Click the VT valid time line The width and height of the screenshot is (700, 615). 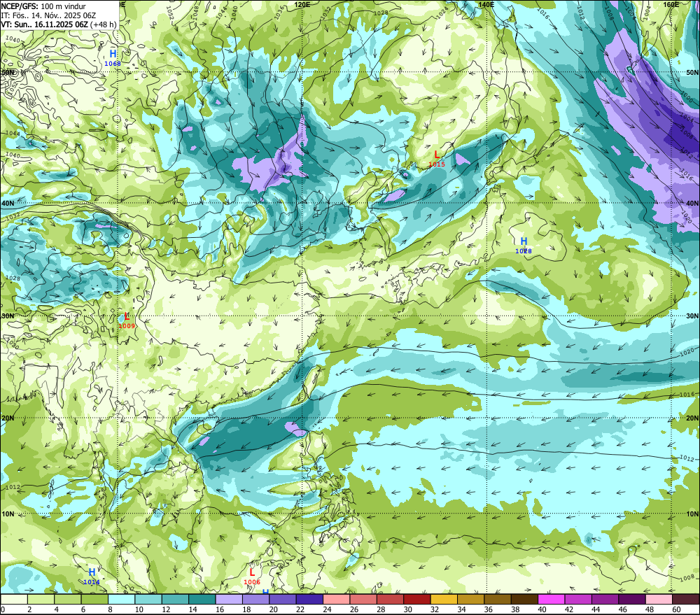point(59,24)
